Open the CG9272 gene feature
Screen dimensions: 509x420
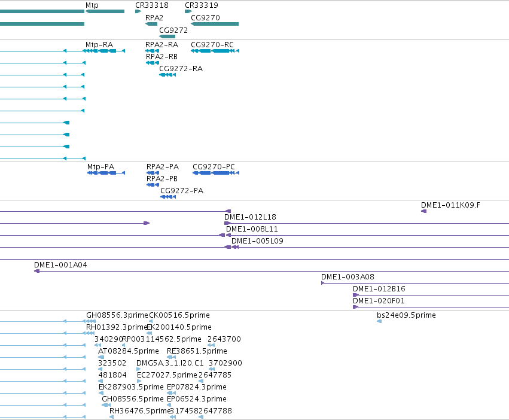[x=167, y=36]
